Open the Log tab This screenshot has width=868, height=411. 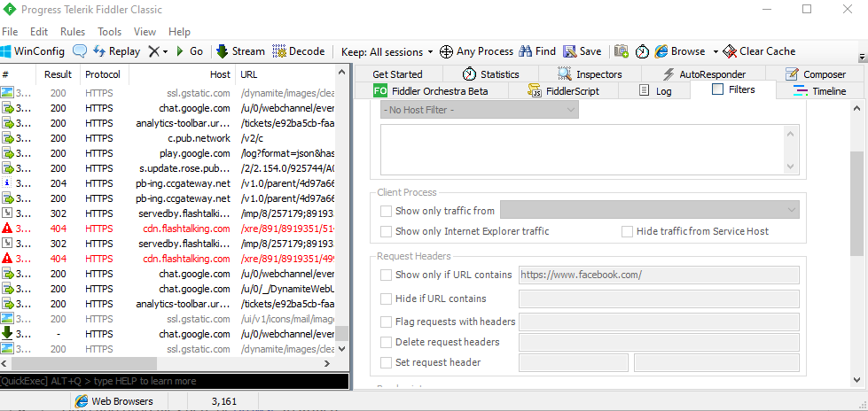655,91
